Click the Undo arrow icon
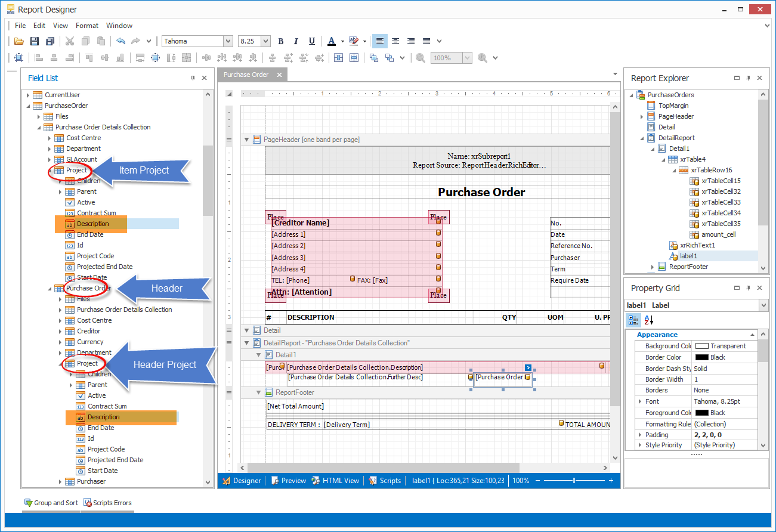The height and width of the screenshot is (532, 776). (x=121, y=41)
